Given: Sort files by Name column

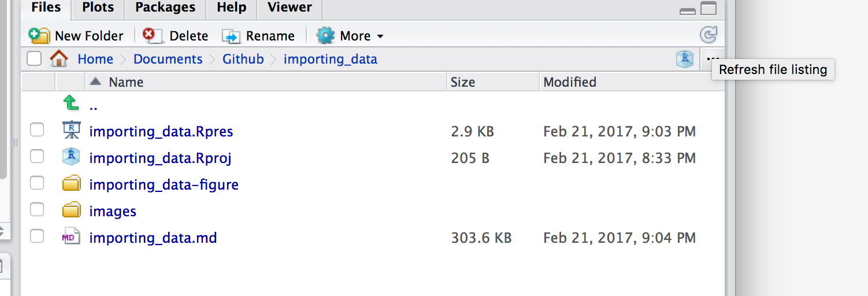Looking at the screenshot, I should [x=126, y=82].
